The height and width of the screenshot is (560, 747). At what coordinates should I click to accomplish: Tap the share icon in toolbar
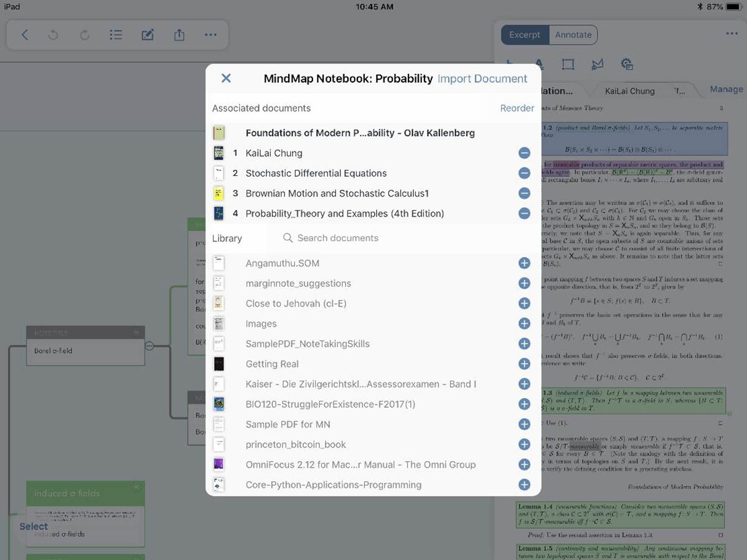coord(179,35)
